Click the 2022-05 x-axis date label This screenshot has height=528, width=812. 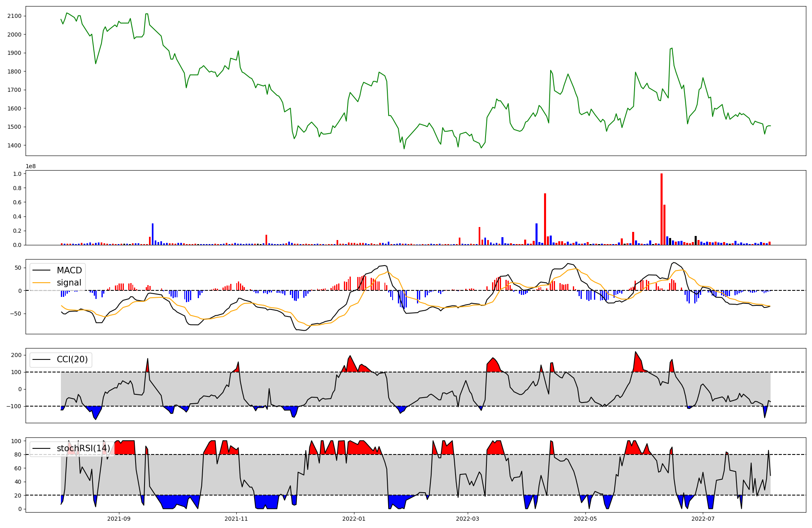585,519
